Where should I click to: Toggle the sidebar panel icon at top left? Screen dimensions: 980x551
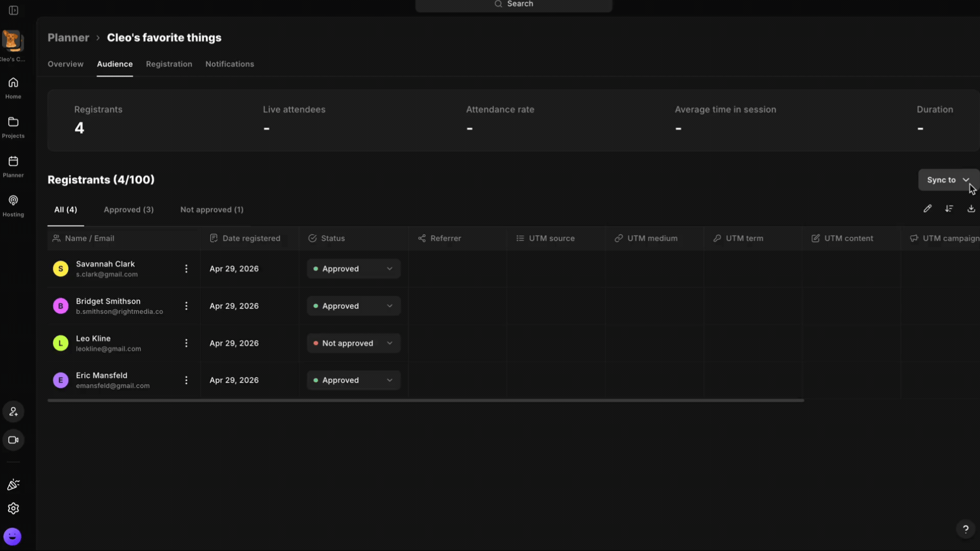click(x=13, y=10)
